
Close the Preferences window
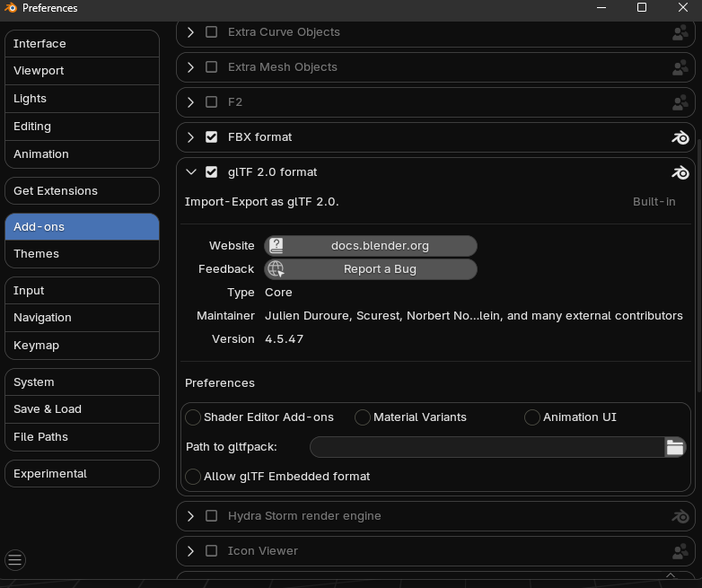[x=683, y=7]
